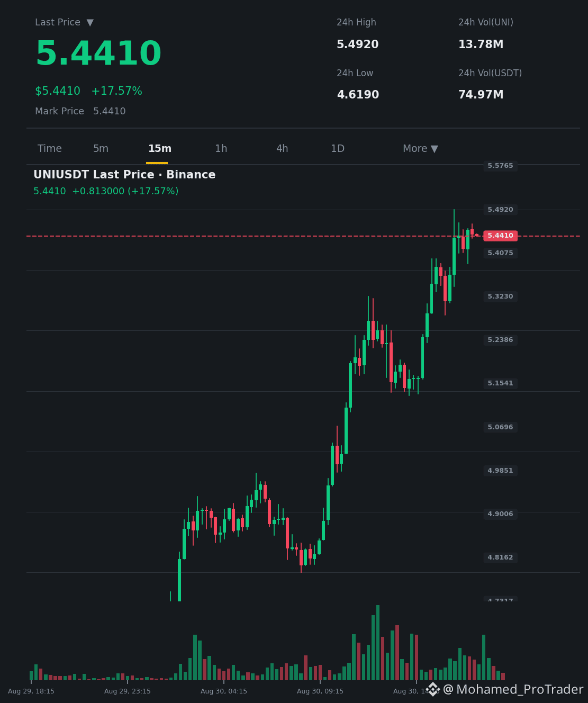588x703 pixels.
Task: Click the 24h High value 5.4920
Action: [x=358, y=44]
